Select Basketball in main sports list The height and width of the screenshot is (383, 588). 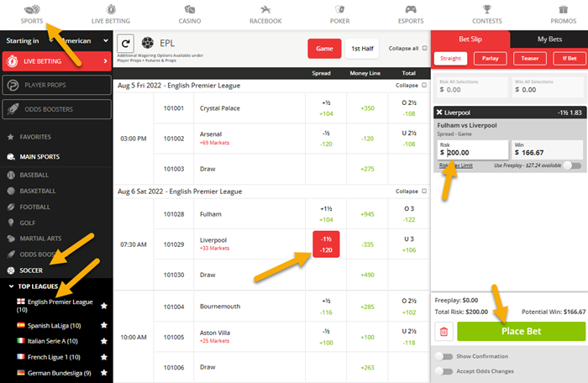pos(38,191)
